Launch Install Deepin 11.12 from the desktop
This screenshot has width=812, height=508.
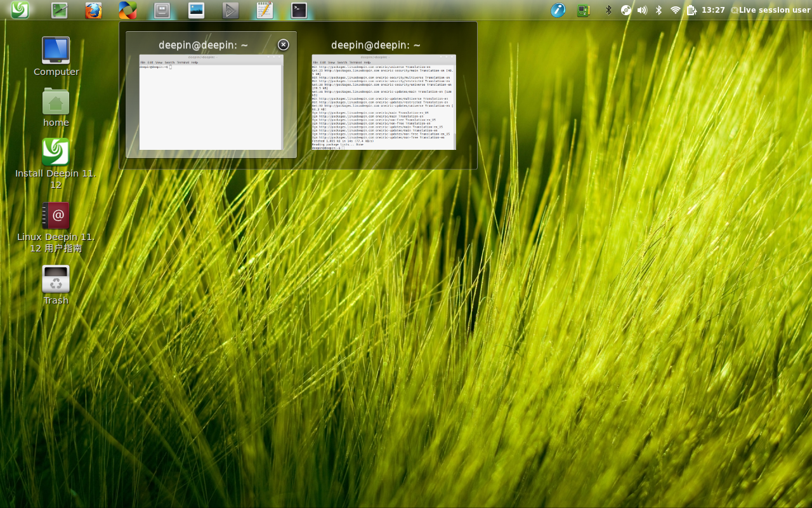[55, 152]
